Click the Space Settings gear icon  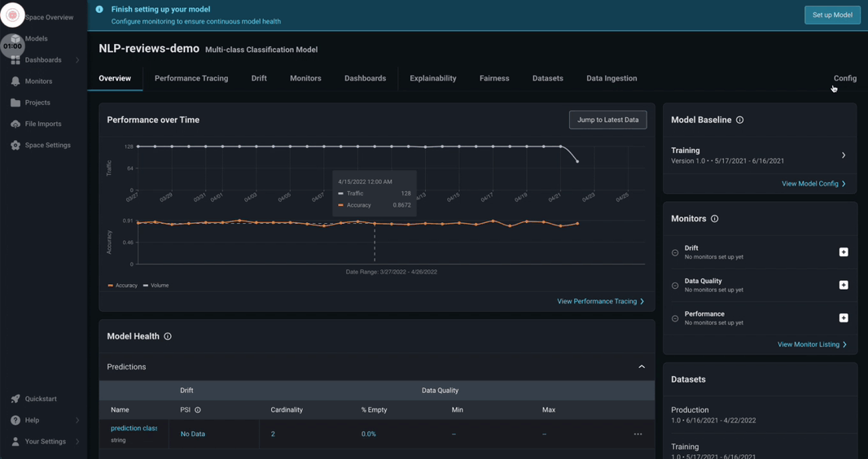tap(15, 146)
